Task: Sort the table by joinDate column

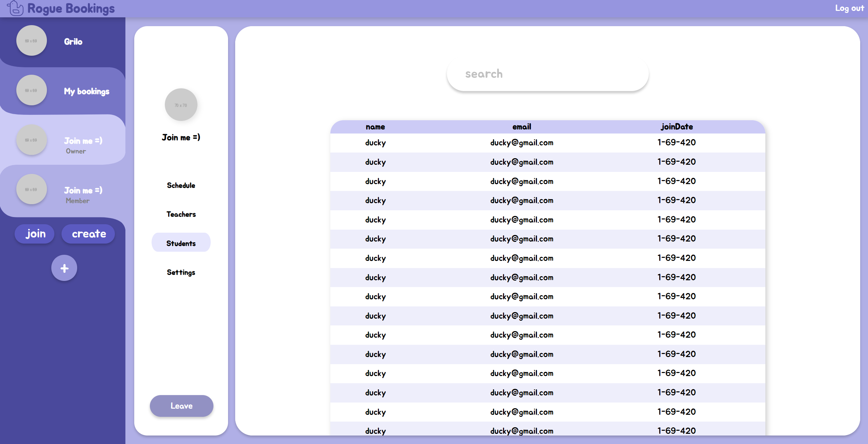Action: pos(676,127)
